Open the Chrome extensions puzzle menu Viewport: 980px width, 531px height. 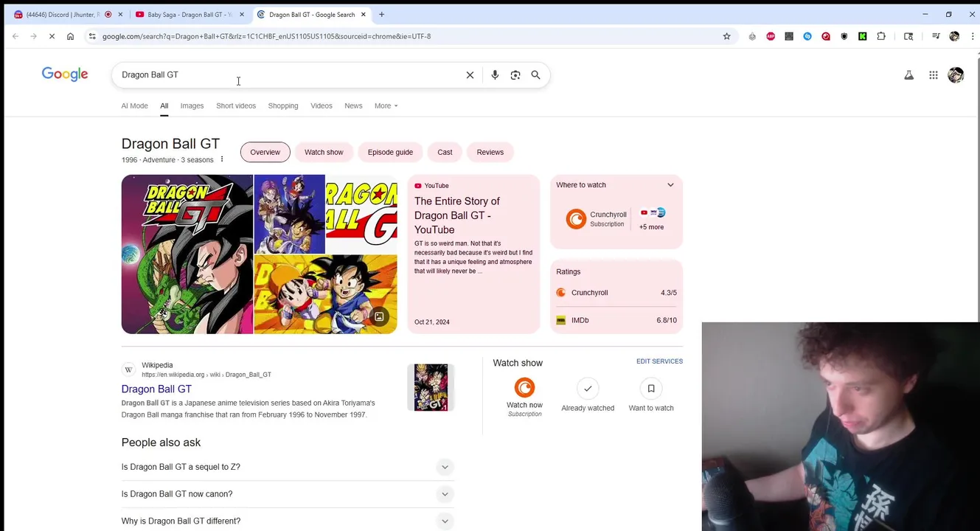pyautogui.click(x=881, y=36)
